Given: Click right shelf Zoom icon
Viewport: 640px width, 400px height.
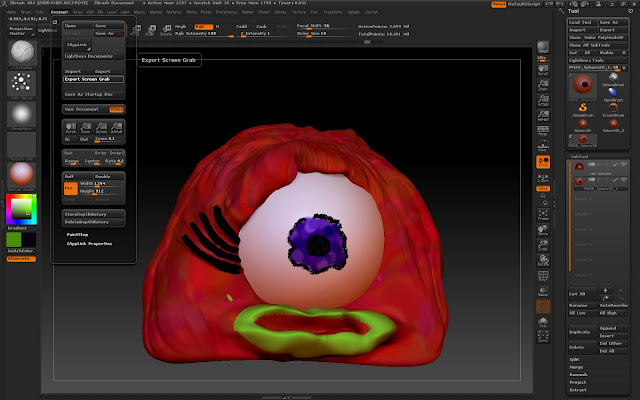Looking at the screenshot, I should coord(543,85).
